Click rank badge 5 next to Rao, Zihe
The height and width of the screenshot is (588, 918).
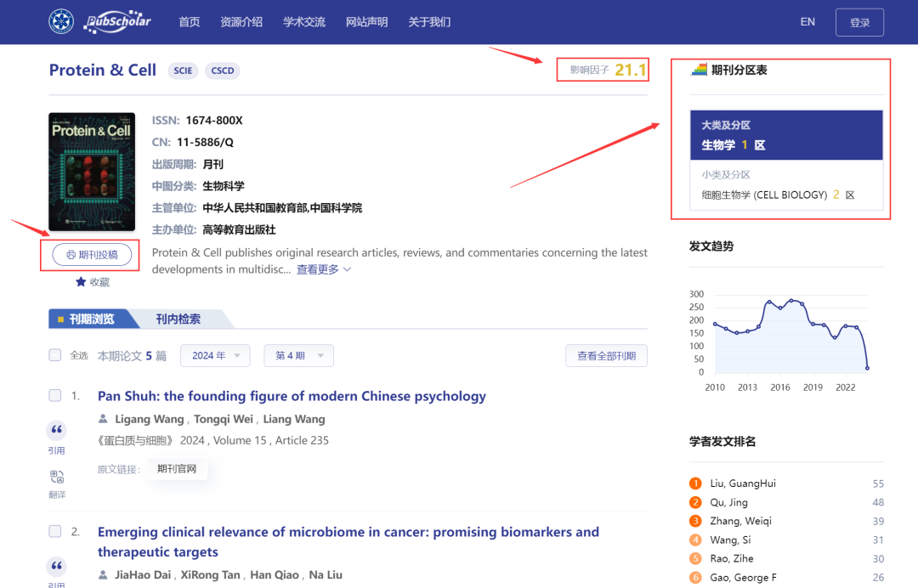click(x=695, y=558)
